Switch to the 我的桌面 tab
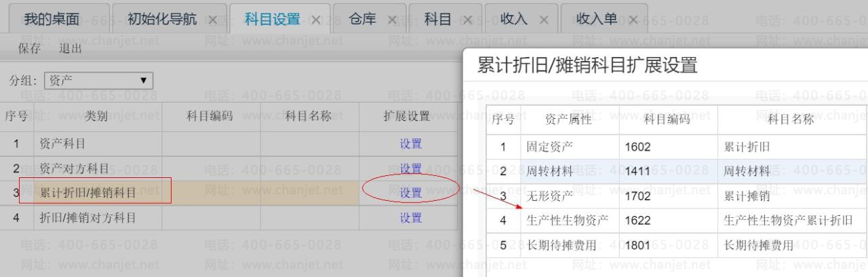The image size is (868, 277). click(52, 19)
